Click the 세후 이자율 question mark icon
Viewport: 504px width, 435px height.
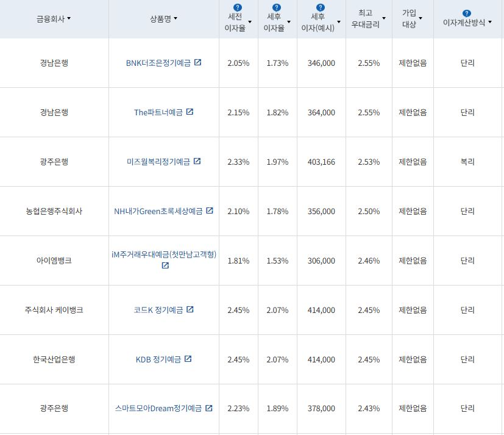(x=275, y=7)
